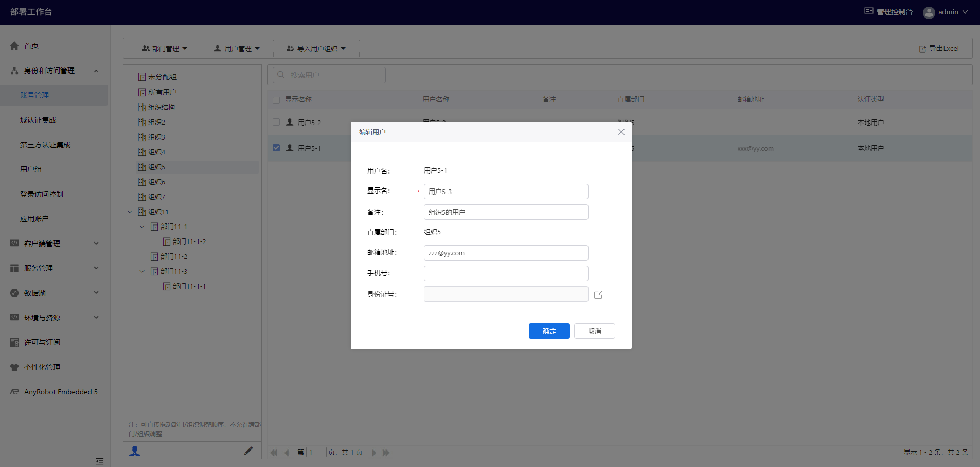Confirm with the 确定 button
Screen dimensions: 980x467
click(549, 331)
